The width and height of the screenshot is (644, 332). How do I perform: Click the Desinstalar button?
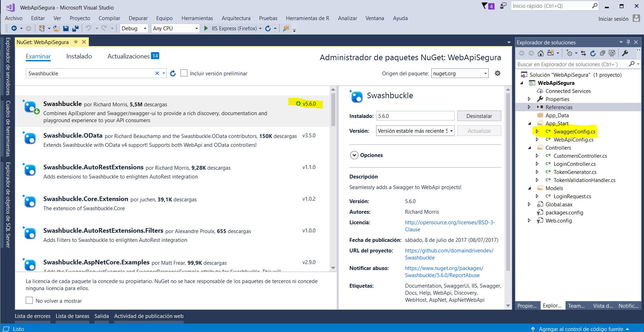point(479,116)
